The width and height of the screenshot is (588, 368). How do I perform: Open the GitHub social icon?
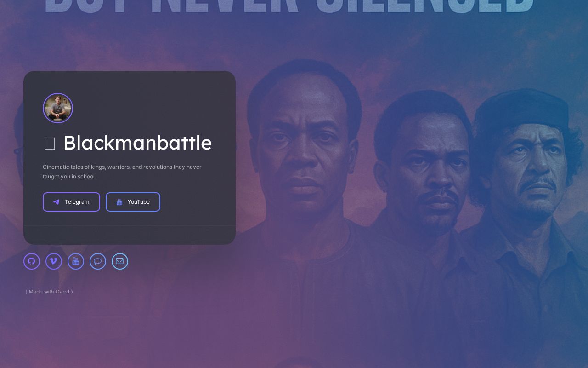click(x=32, y=261)
